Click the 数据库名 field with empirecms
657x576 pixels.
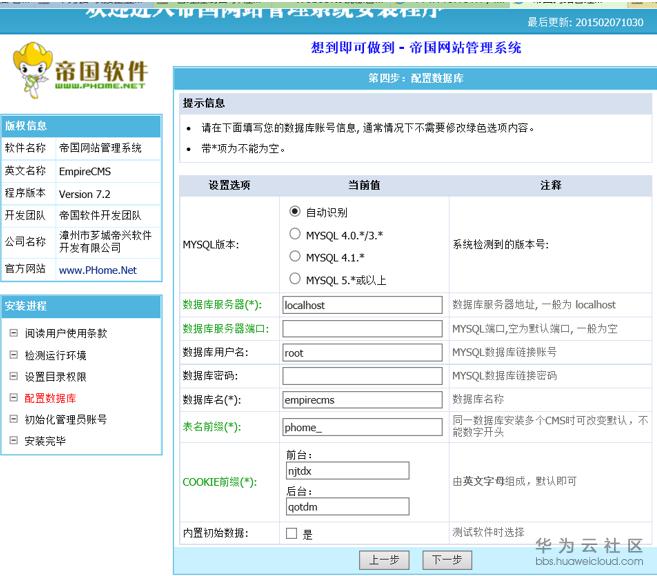click(362, 400)
